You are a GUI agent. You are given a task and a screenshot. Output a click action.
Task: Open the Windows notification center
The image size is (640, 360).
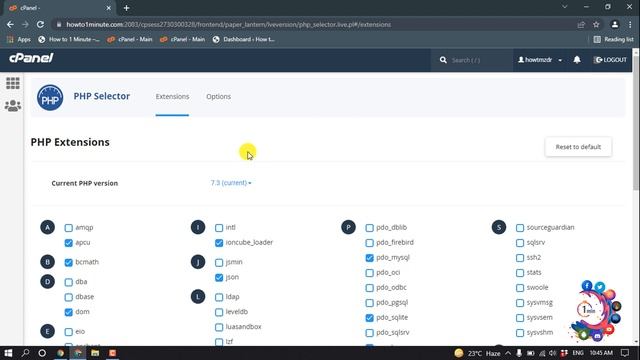[625, 353]
